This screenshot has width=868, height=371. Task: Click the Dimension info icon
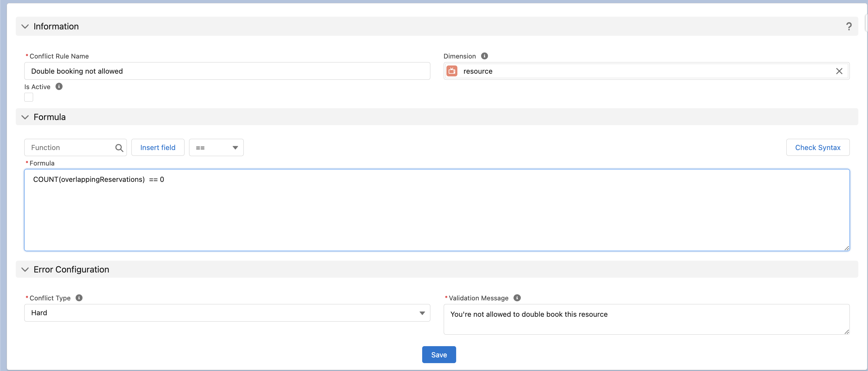point(484,56)
